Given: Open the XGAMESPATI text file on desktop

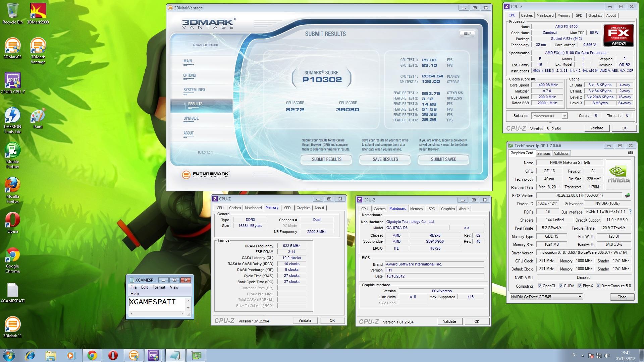Looking at the screenshot, I should point(12,293).
